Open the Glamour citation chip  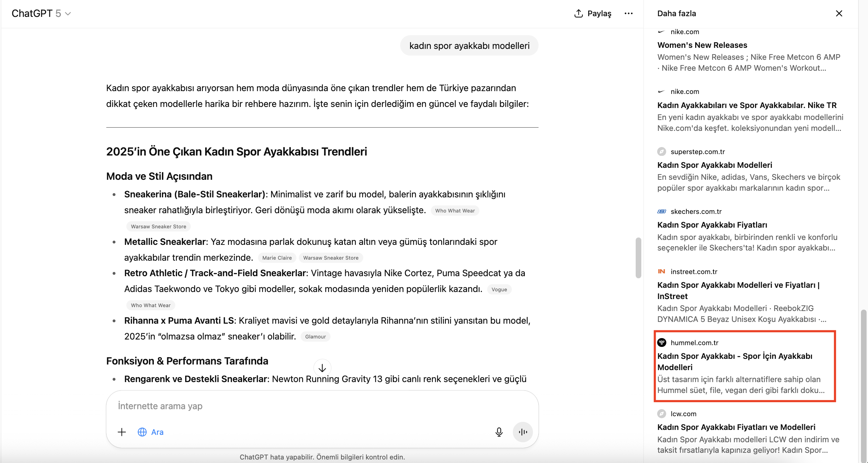pos(315,336)
